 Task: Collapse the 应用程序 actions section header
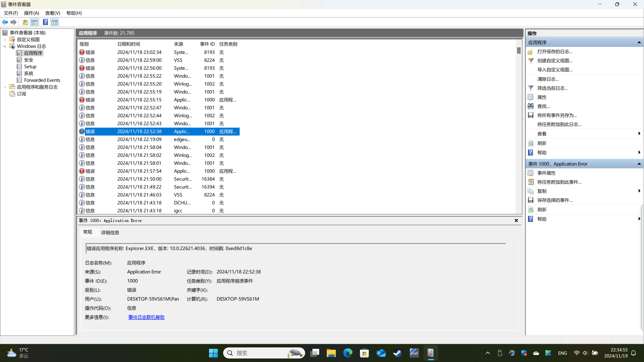(x=639, y=42)
